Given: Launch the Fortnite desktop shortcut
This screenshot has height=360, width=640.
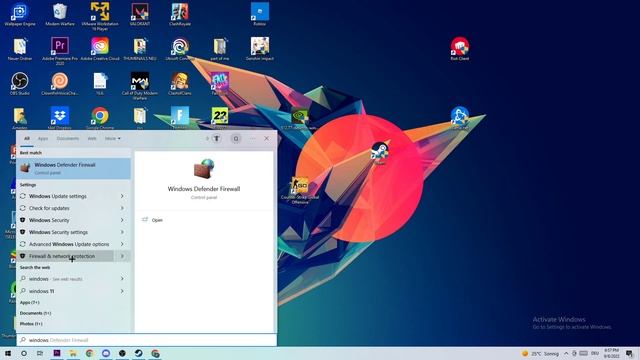Looking at the screenshot, I should point(180,118).
